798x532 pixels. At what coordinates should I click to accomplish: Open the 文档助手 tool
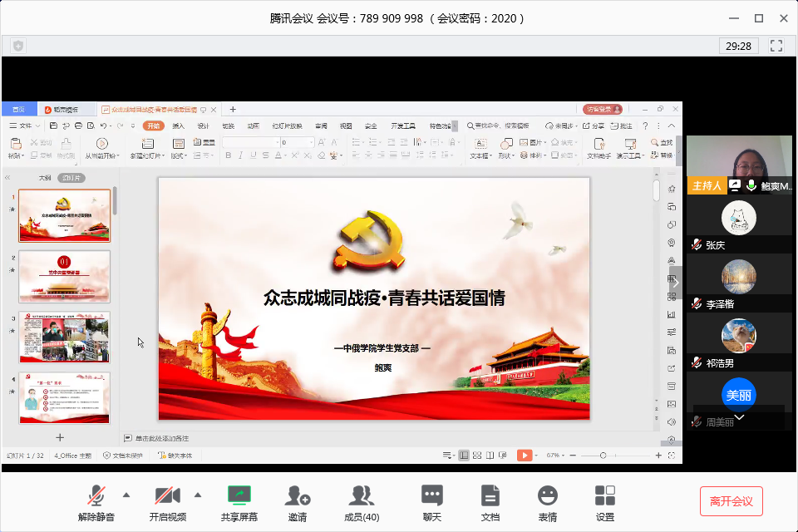(599, 149)
